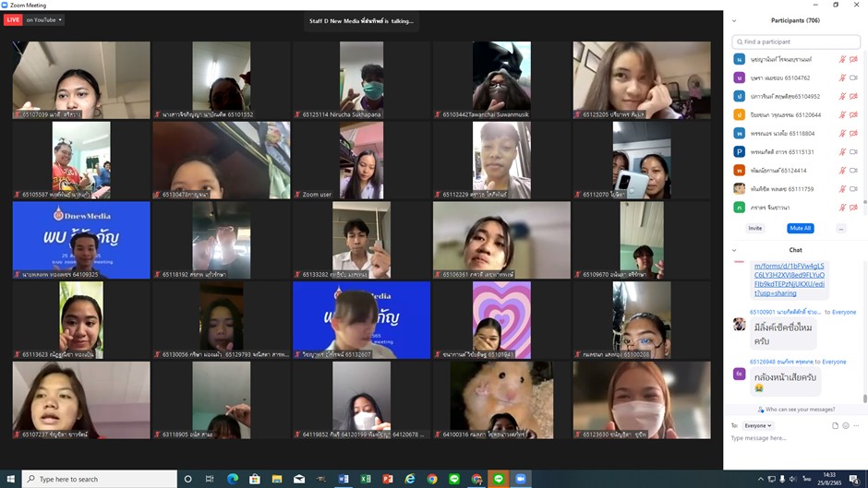Image resolution: width=868 pixels, height=488 pixels.
Task: Click the red LIVE indicator badge
Action: click(x=13, y=19)
